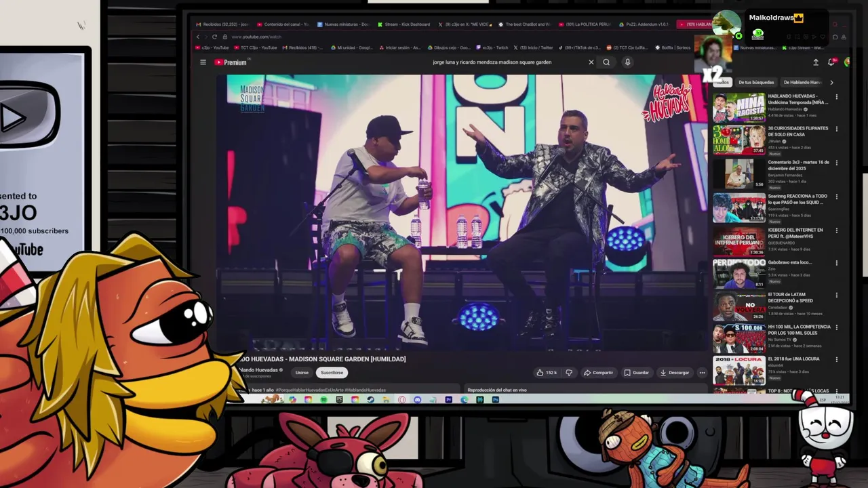Reload the page in the browser

tap(214, 37)
